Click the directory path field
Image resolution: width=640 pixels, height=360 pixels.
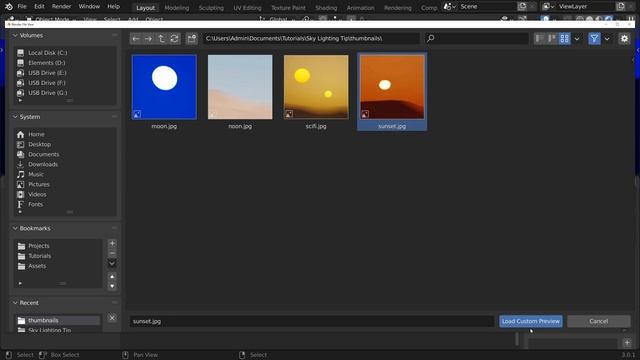[x=311, y=38]
